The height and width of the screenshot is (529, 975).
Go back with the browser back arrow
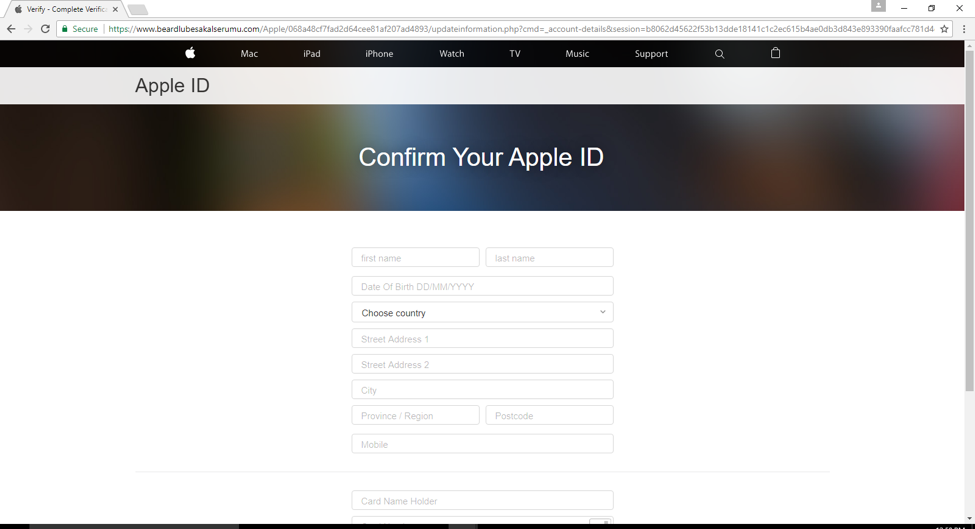tap(11, 29)
